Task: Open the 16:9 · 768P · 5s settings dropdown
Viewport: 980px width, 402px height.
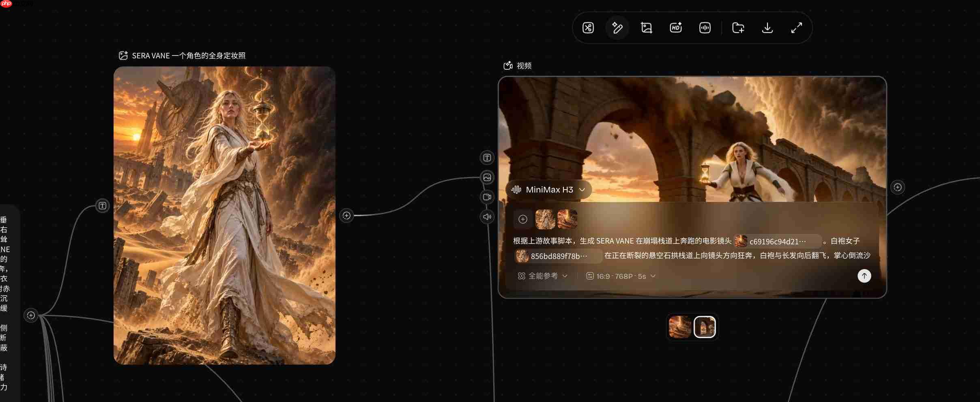Action: [621, 276]
